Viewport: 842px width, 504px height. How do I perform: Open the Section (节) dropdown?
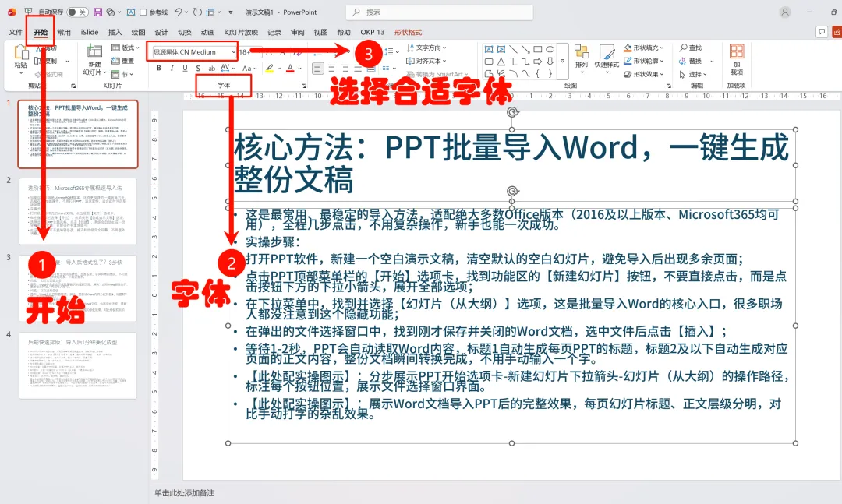pyautogui.click(x=122, y=74)
